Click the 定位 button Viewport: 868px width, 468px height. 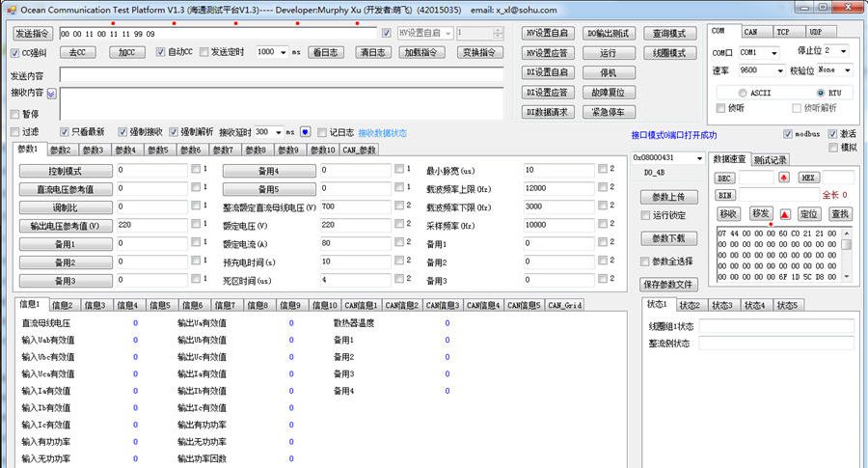pyautogui.click(x=809, y=214)
